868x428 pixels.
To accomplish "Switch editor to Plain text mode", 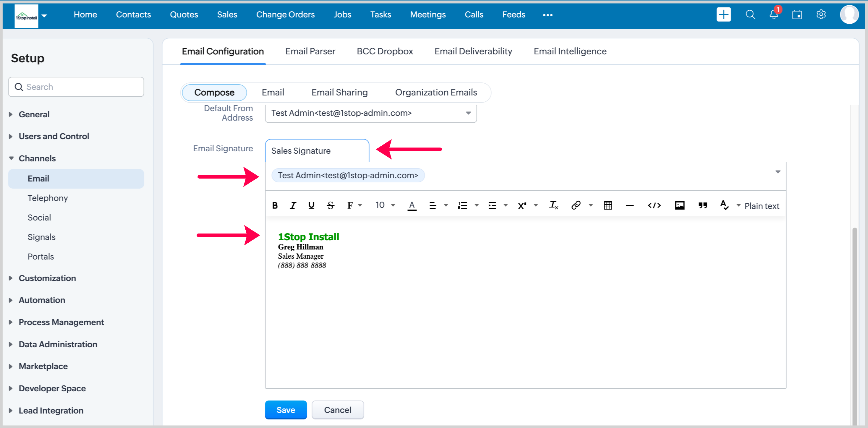I will pos(762,206).
